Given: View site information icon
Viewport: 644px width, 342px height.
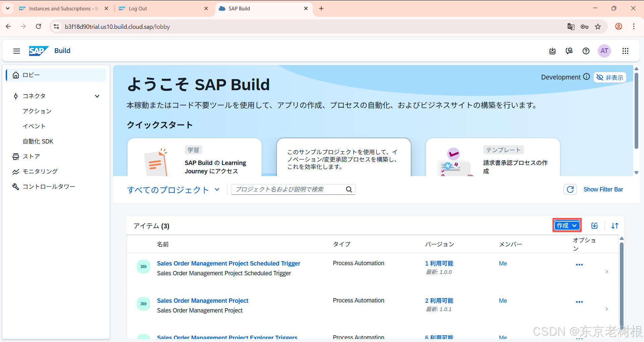Looking at the screenshot, I should click(56, 26).
